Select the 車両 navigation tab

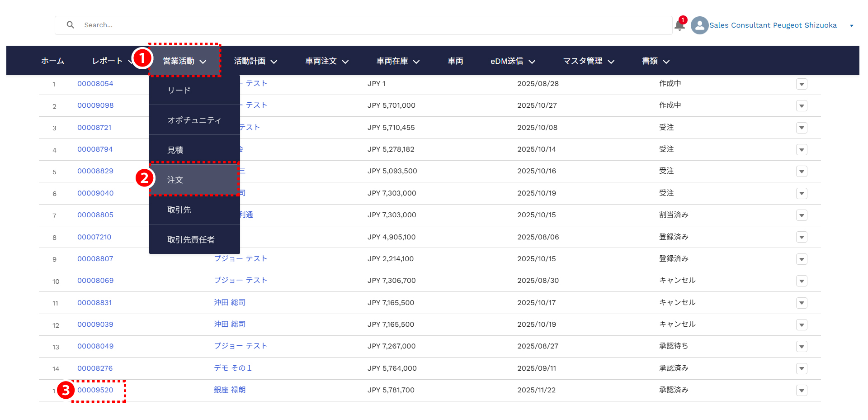pyautogui.click(x=455, y=61)
